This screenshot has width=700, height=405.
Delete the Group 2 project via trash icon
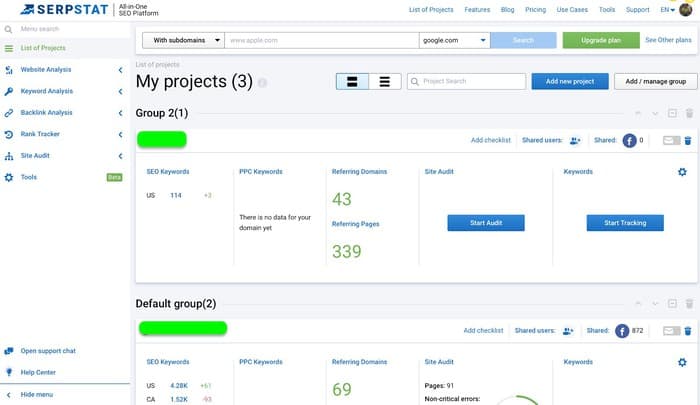pyautogui.click(x=687, y=141)
